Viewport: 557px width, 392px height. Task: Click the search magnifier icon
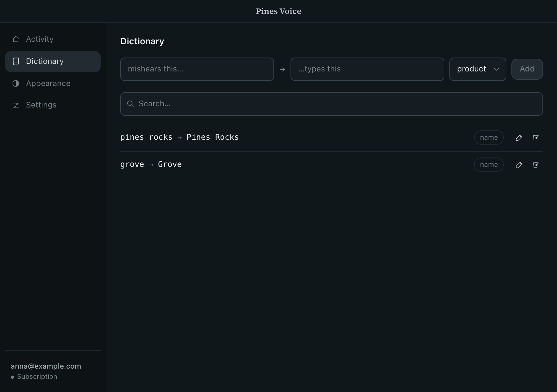[x=130, y=104]
